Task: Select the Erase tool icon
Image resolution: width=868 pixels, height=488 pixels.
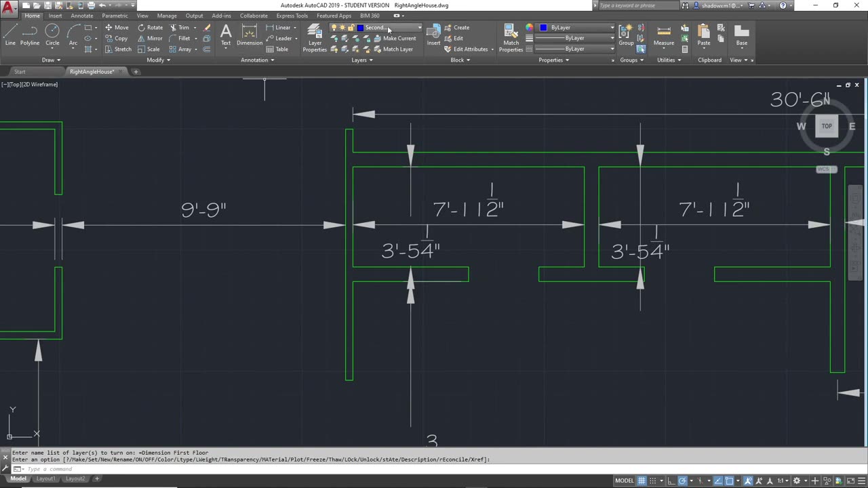Action: (x=207, y=28)
